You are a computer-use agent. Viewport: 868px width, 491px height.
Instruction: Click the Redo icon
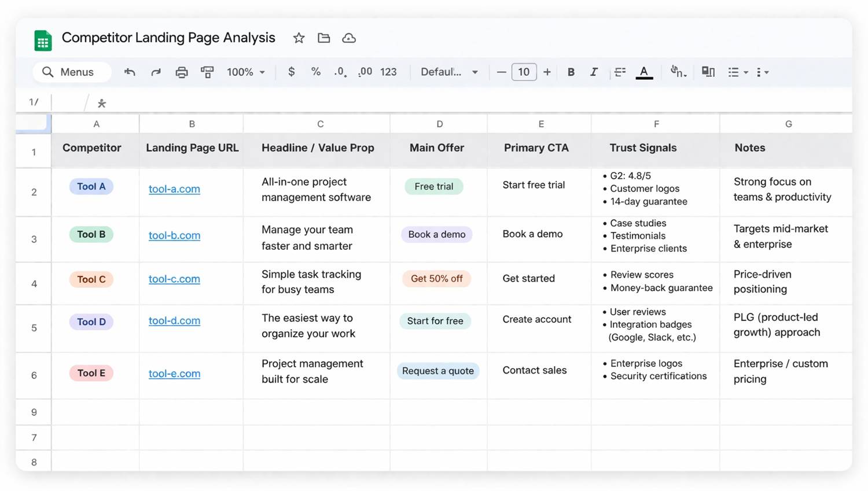point(155,72)
